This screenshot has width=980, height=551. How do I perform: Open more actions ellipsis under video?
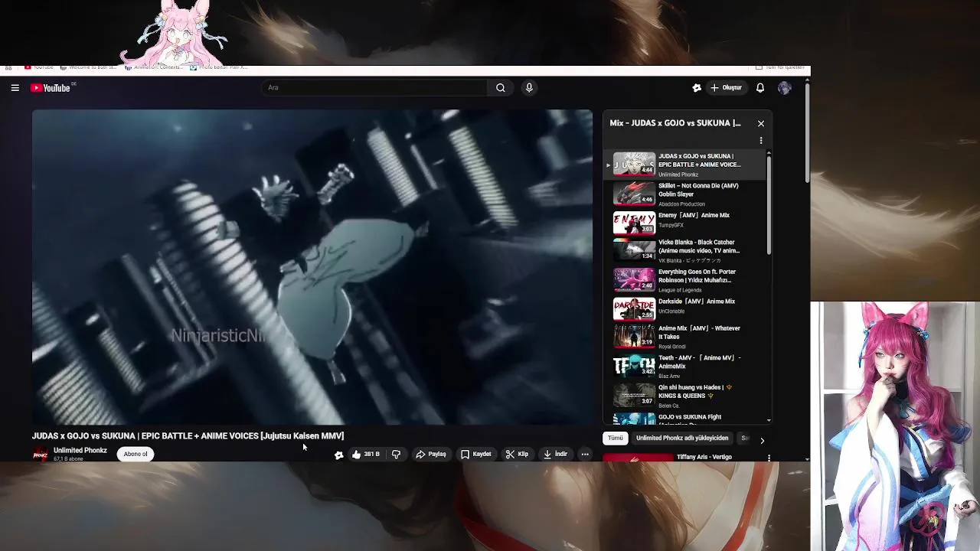[585, 455]
